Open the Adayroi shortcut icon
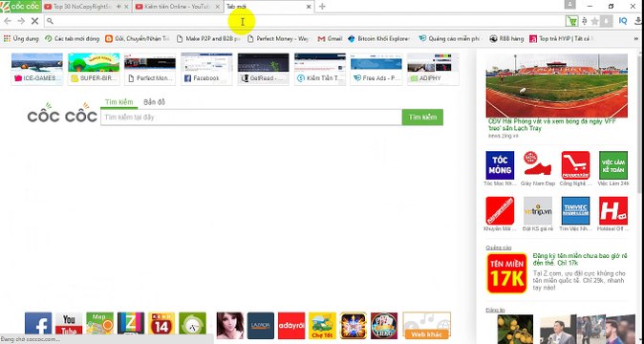 [291, 326]
